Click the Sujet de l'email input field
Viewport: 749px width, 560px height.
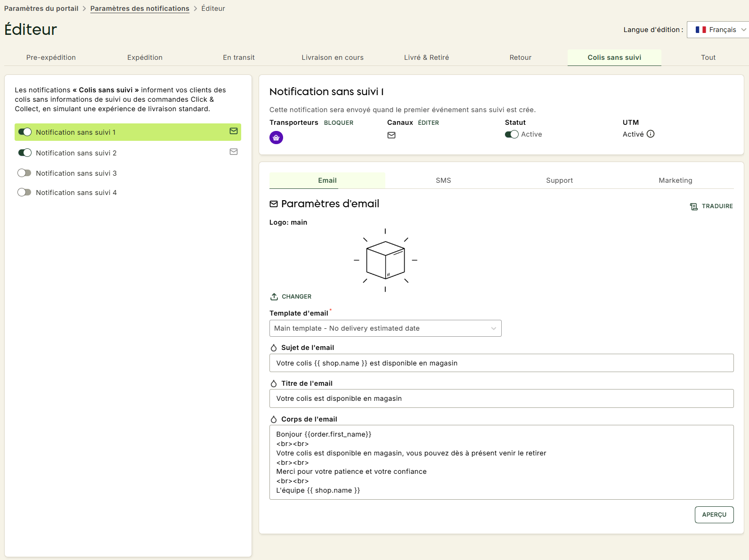[x=502, y=363]
